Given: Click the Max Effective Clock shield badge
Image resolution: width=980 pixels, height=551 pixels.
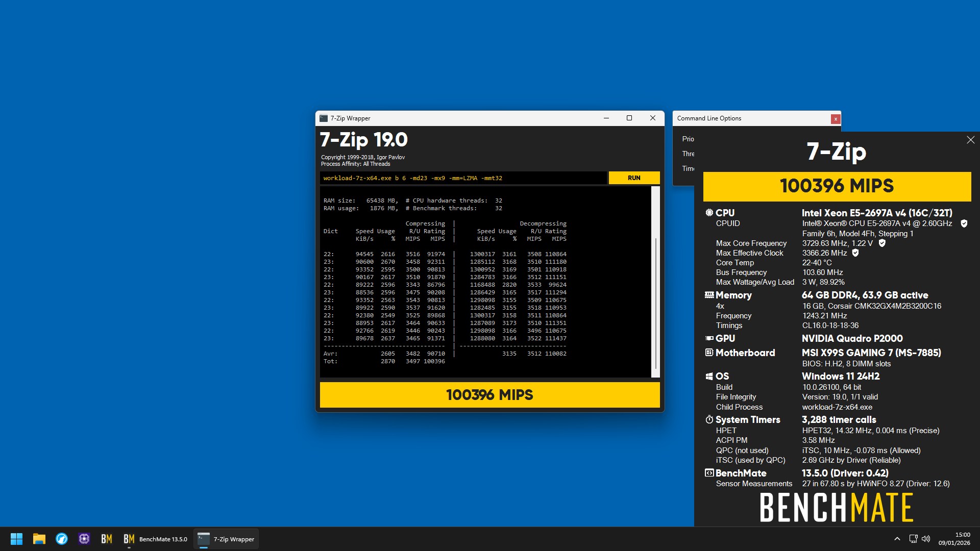Looking at the screenshot, I should click(855, 253).
